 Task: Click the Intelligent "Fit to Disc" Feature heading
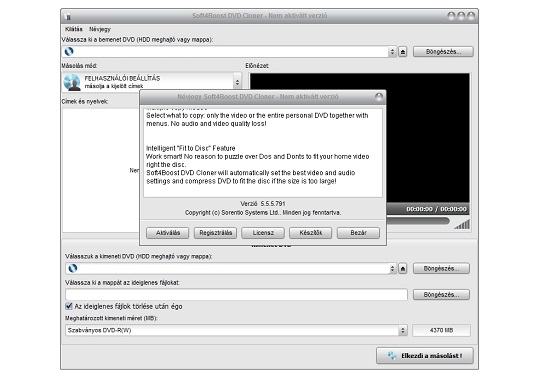pos(190,148)
